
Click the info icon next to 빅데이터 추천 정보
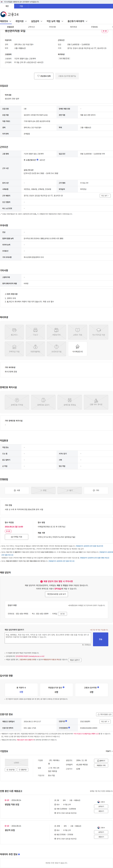[x=19, y=854]
